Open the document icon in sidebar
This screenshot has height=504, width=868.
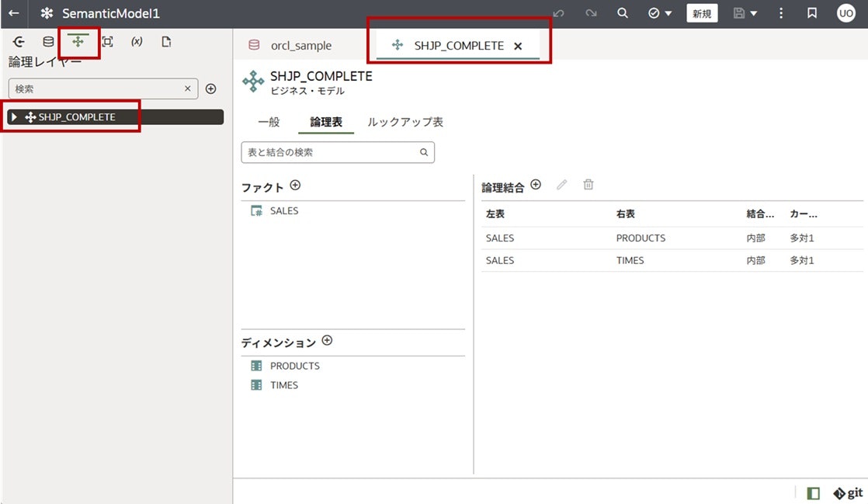(166, 41)
